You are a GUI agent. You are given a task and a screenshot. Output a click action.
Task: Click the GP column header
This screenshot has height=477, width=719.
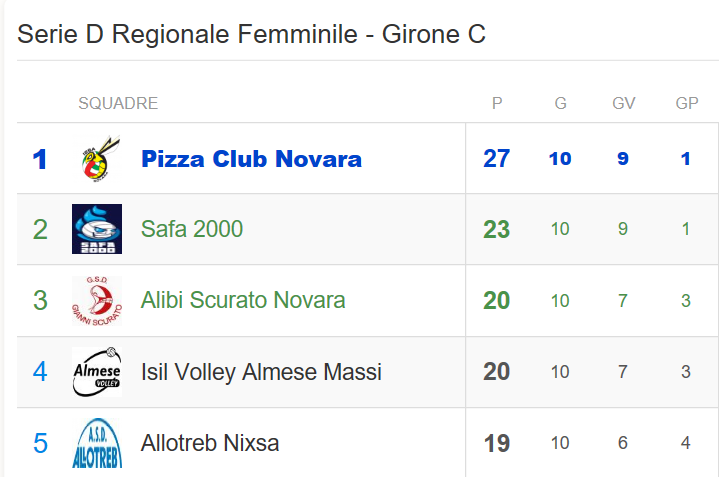click(687, 103)
